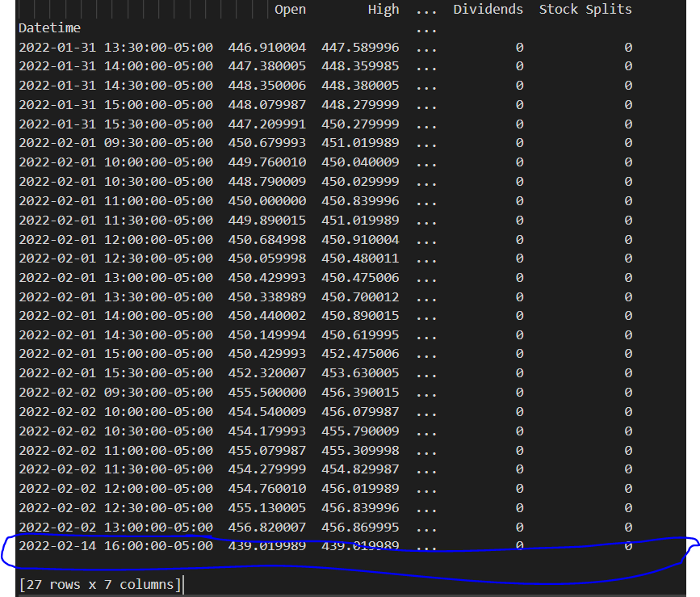Select Open value 450.679993

coord(267,143)
